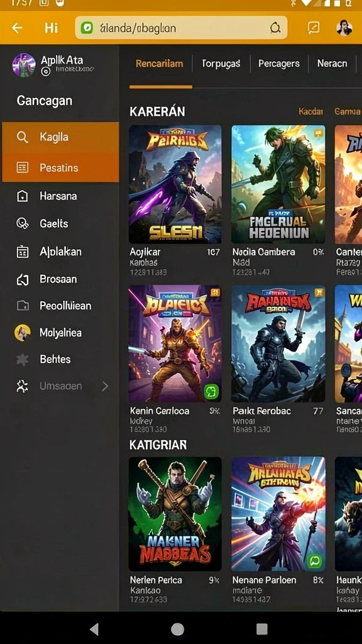
Task: Open Molyalriea from the sidebar
Action: coord(60,333)
